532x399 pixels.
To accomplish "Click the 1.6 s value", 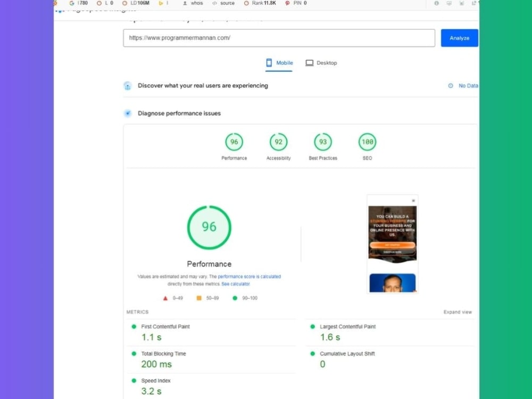I will click(330, 337).
